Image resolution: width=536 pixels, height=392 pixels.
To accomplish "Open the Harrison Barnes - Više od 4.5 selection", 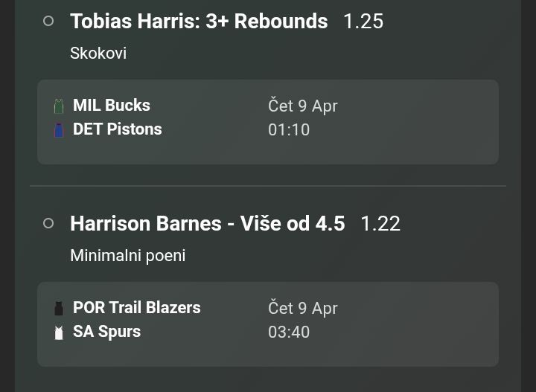I will tap(207, 223).
